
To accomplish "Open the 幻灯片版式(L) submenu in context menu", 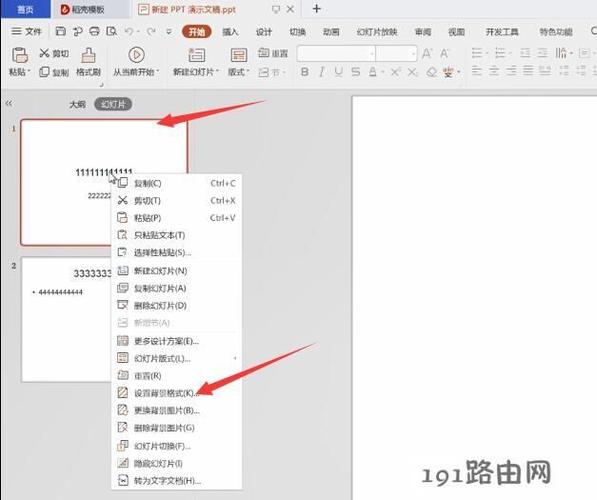I will [x=177, y=358].
